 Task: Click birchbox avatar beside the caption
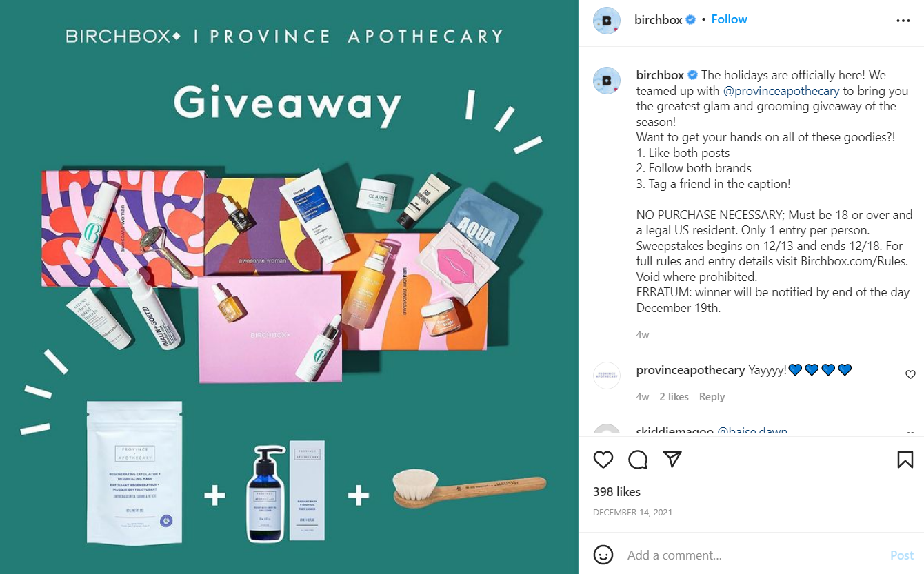click(607, 81)
